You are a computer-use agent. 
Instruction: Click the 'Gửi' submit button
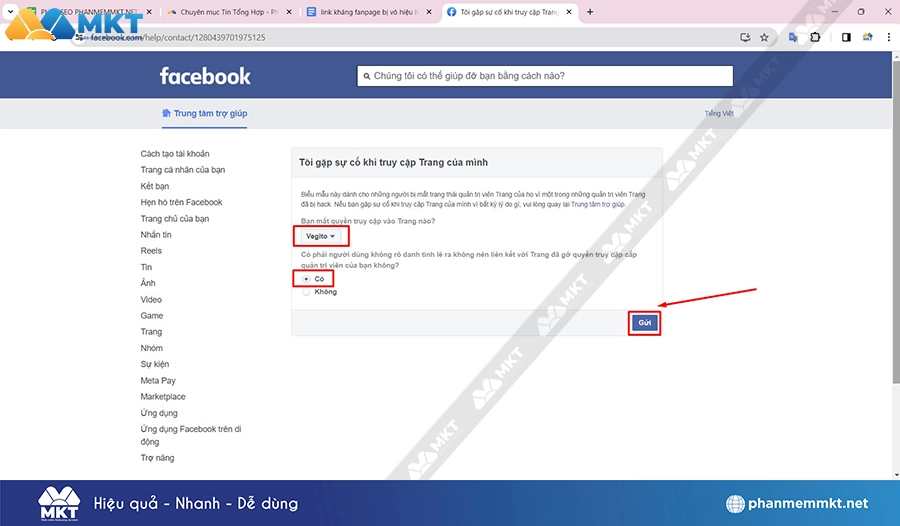pos(644,323)
